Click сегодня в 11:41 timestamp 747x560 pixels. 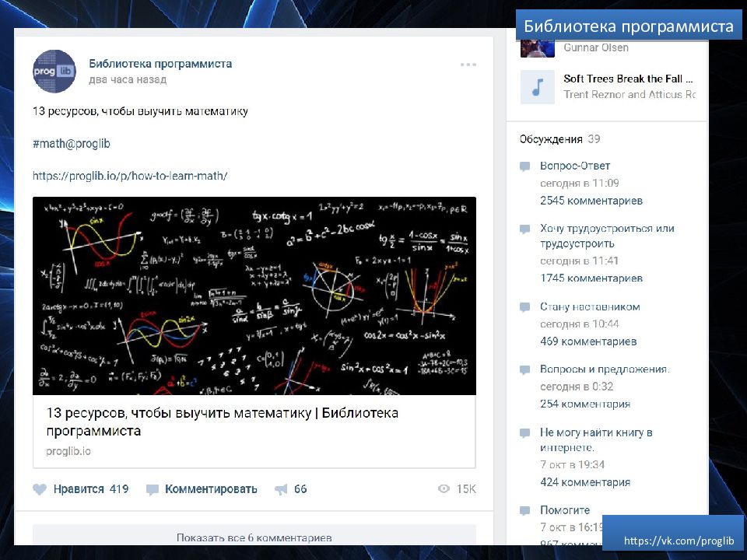(x=579, y=261)
